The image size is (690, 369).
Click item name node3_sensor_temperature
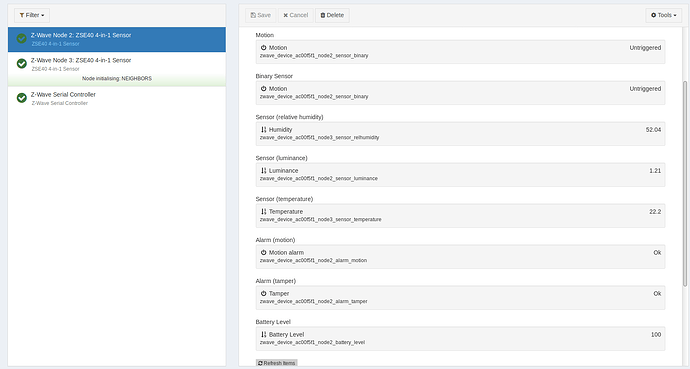[320, 219]
